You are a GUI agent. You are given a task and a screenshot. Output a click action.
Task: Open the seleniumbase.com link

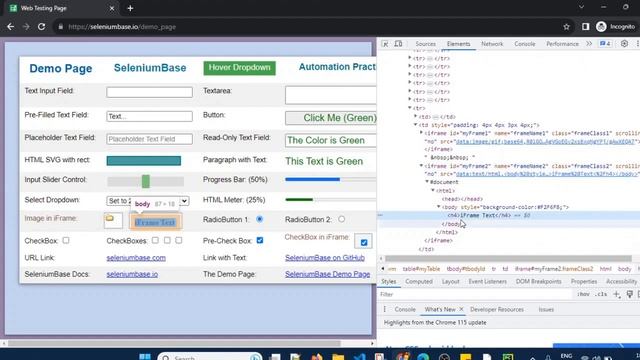(136, 258)
